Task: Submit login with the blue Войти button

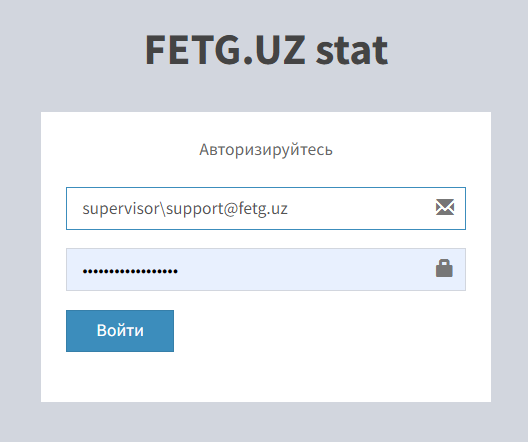Action: 120,331
